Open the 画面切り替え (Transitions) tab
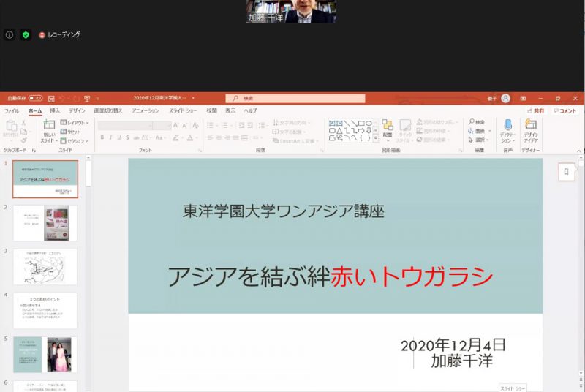This screenshot has width=585, height=392. coord(108,110)
